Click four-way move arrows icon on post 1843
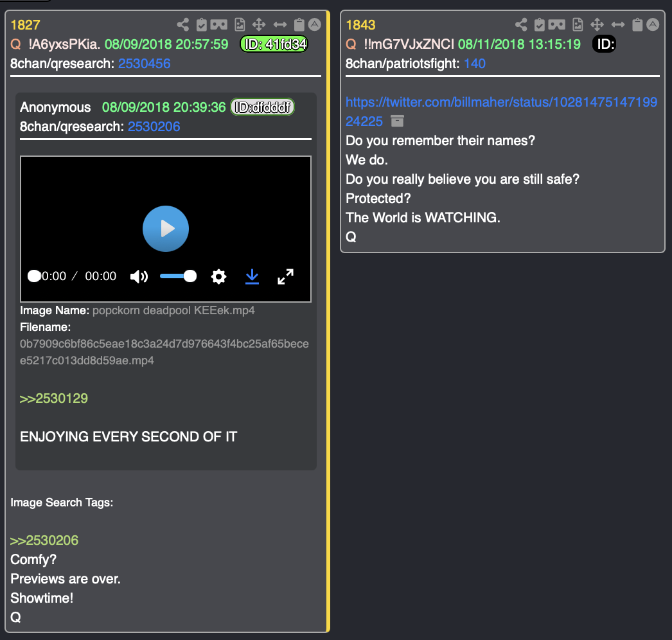 [597, 25]
